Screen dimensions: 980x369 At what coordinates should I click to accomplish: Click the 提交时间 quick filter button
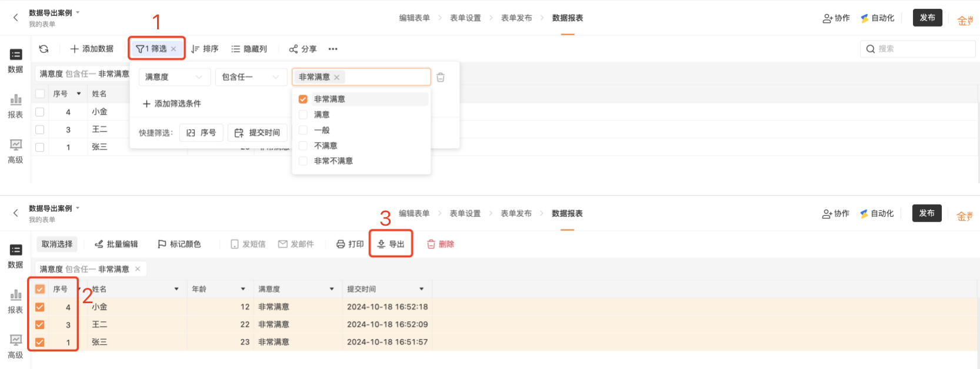257,133
